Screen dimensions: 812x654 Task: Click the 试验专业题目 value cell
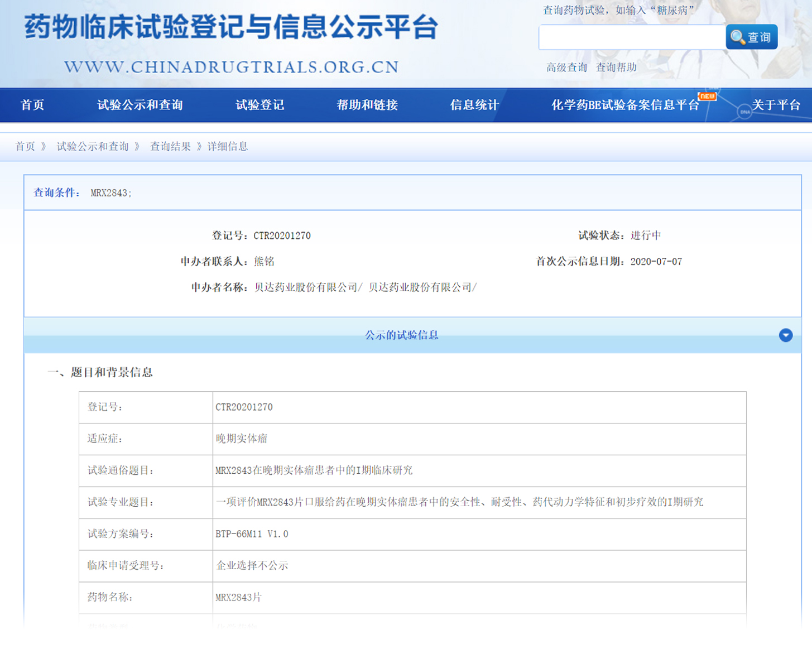(x=479, y=502)
